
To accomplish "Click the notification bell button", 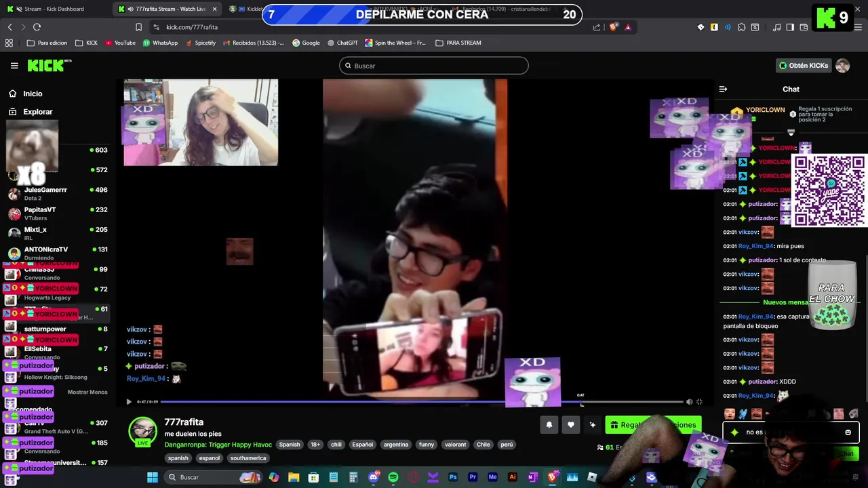I will [x=549, y=425].
